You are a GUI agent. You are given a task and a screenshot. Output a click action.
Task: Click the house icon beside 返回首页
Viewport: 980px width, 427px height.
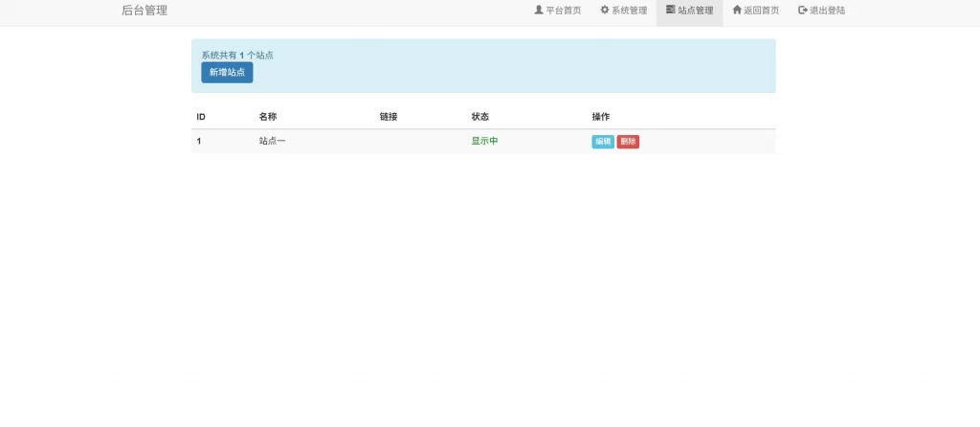tap(737, 11)
